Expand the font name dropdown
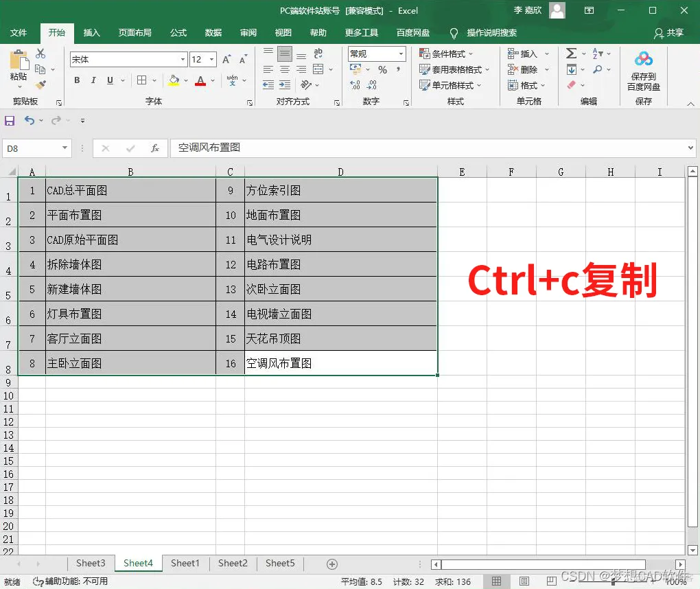Screen dimensions: 700x589 click(183, 60)
